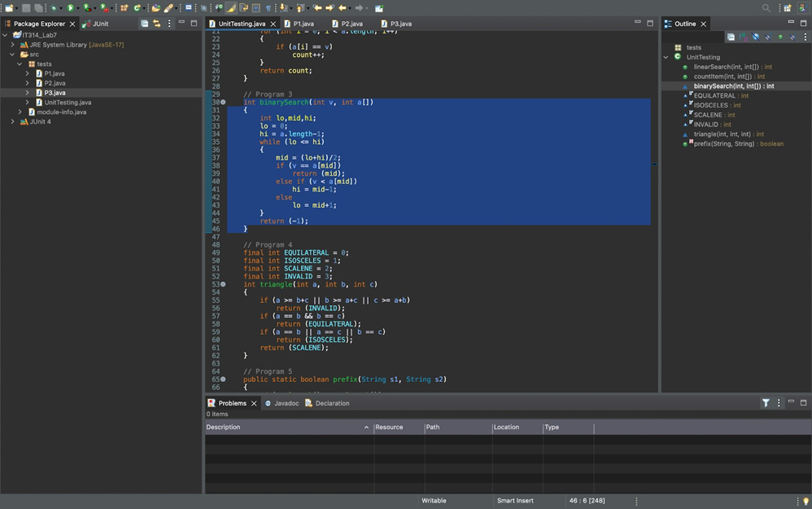Toggle Hide Fields in Outline
812x509 pixels.
[756, 37]
